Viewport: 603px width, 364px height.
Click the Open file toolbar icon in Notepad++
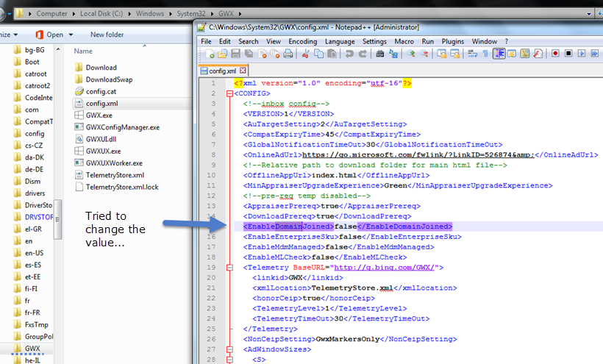pyautogui.click(x=223, y=54)
